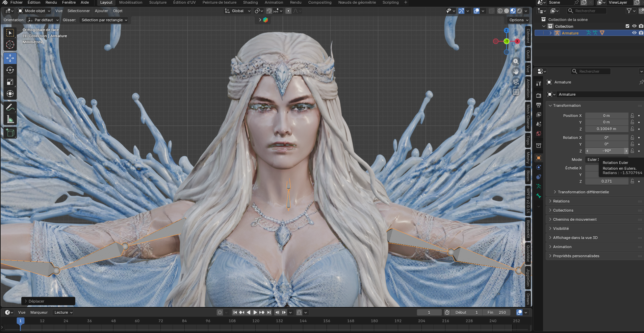Toggle the lock for Position X
The height and width of the screenshot is (333, 644).
[633, 116]
